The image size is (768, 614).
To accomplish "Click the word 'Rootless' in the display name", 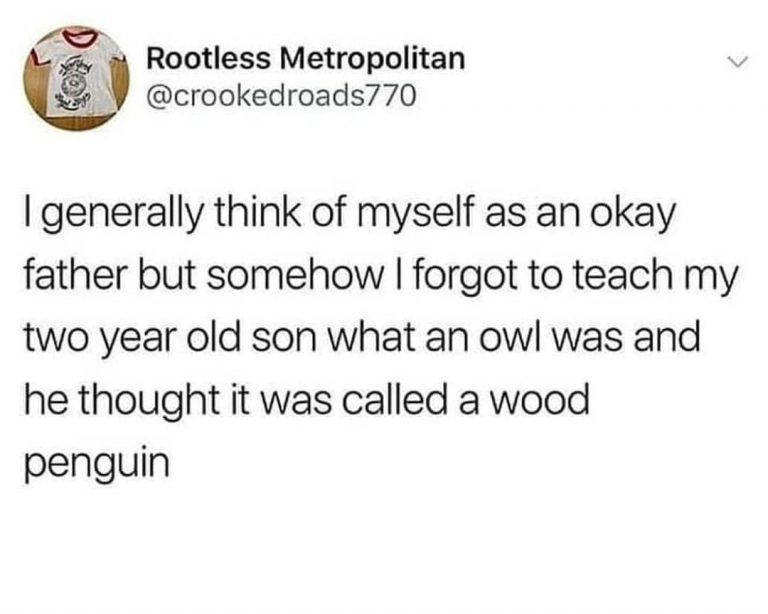I will pos(209,59).
